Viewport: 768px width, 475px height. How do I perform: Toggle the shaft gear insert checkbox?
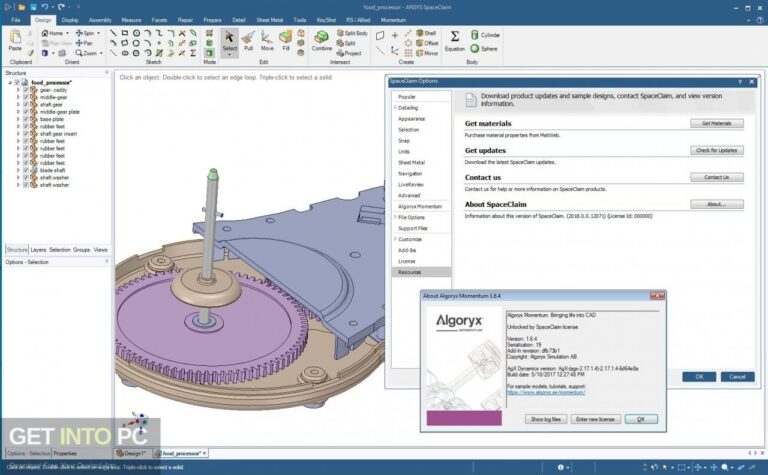point(26,134)
